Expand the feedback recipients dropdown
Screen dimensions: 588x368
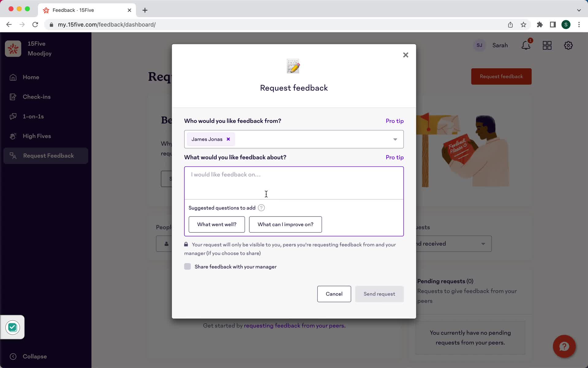point(395,139)
